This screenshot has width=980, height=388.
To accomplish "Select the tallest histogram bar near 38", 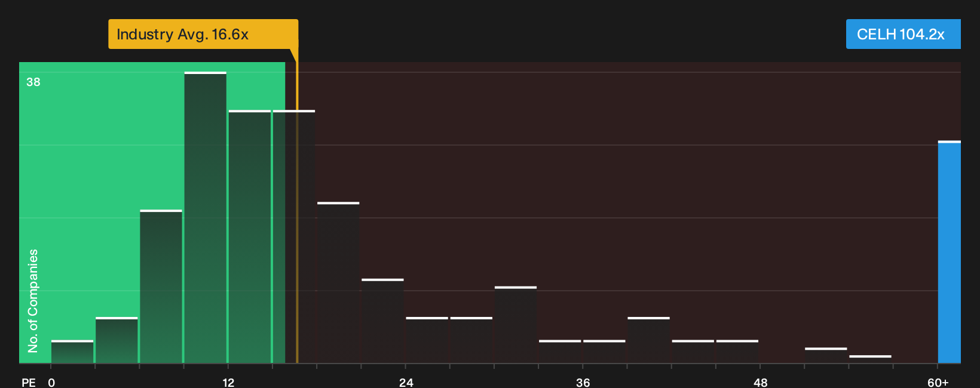I will coord(206,217).
